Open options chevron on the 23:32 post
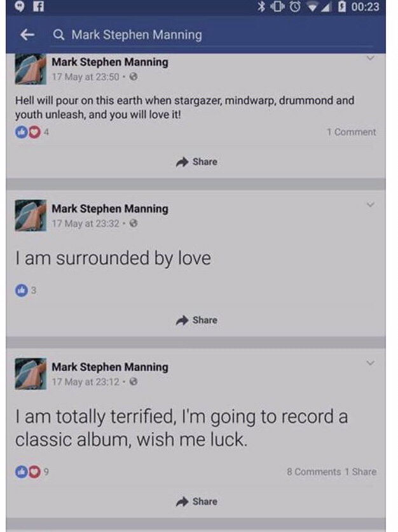This screenshot has width=398, height=532. tap(371, 205)
